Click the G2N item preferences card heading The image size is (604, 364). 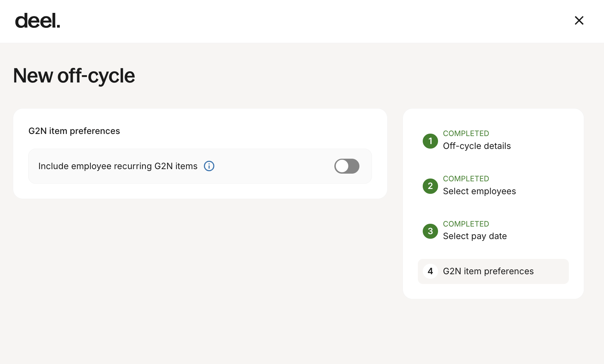pos(74,131)
